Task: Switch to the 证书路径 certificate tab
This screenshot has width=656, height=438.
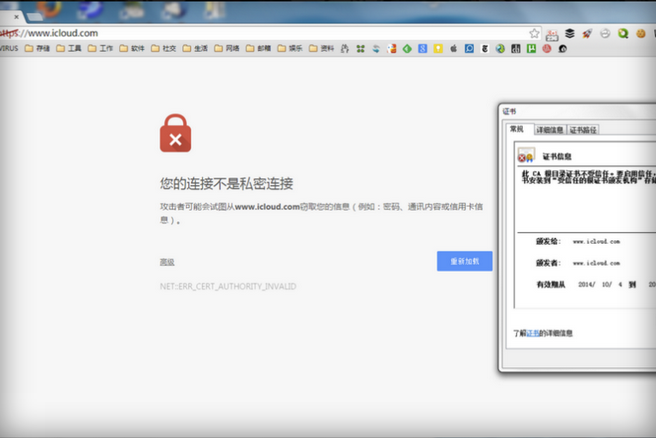Action: coord(583,130)
